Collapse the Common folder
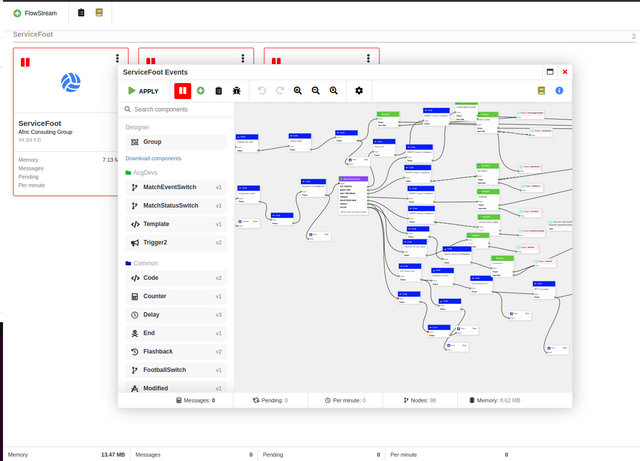Screen dimensions: 640x461 point(142,263)
